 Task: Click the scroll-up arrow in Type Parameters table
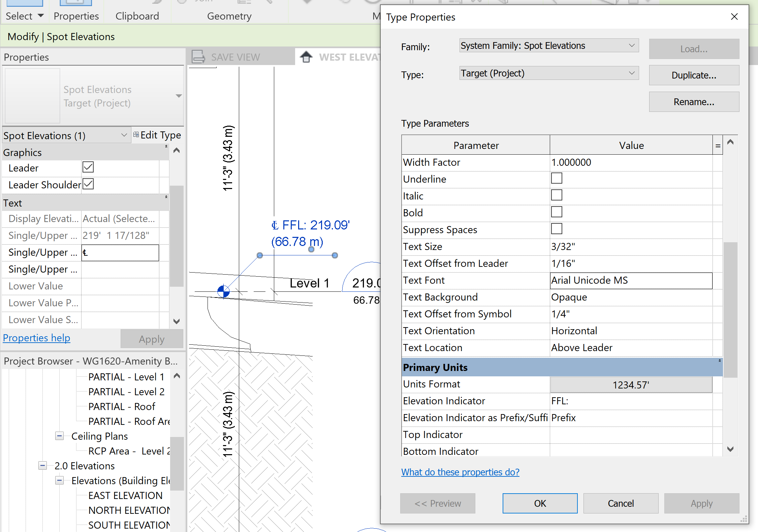[x=730, y=143]
